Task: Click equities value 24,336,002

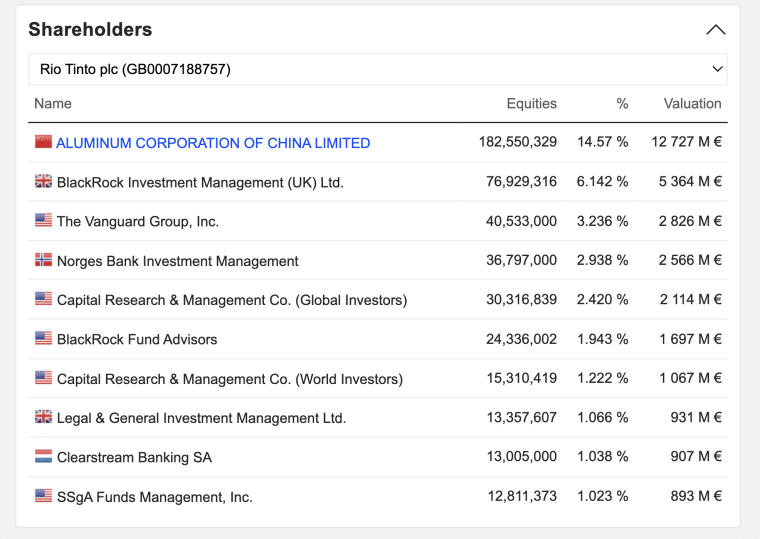Action: pyautogui.click(x=522, y=339)
